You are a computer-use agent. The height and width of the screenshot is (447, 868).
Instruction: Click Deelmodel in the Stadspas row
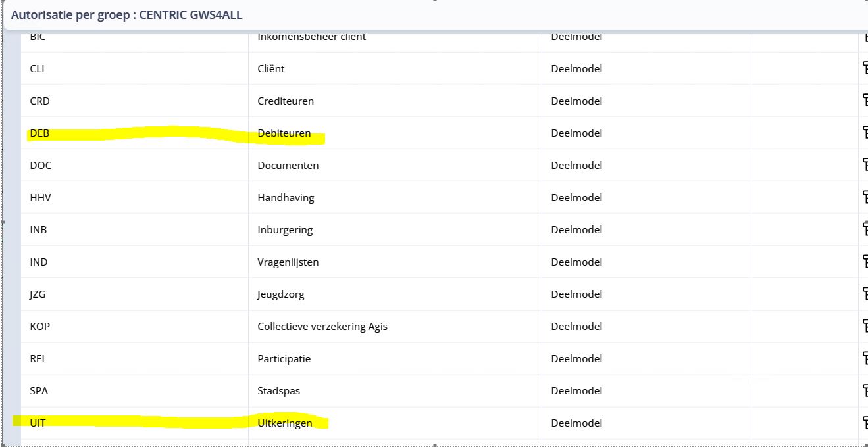click(576, 390)
